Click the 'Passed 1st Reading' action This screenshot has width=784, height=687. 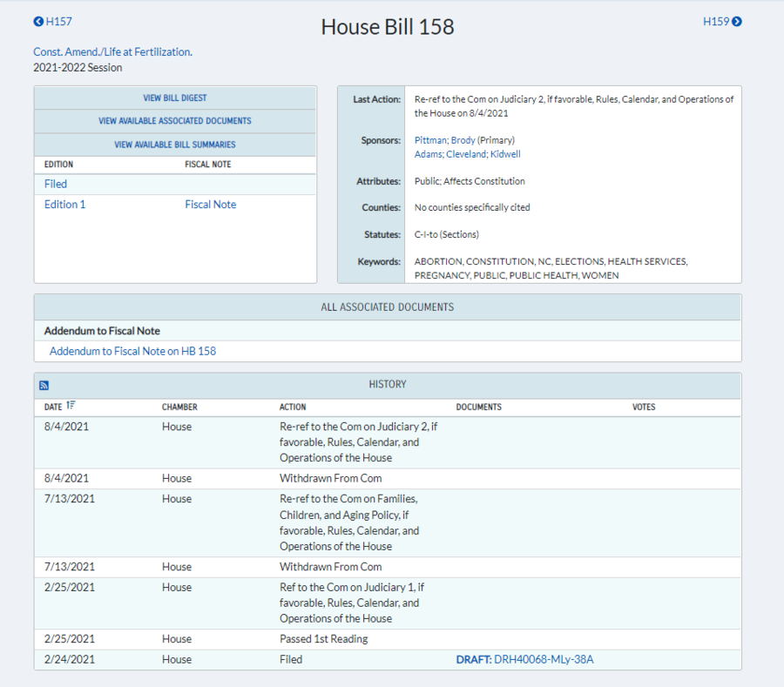coord(323,639)
